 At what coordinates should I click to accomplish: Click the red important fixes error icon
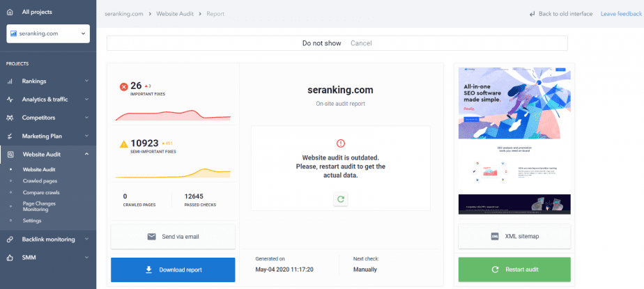(123, 86)
